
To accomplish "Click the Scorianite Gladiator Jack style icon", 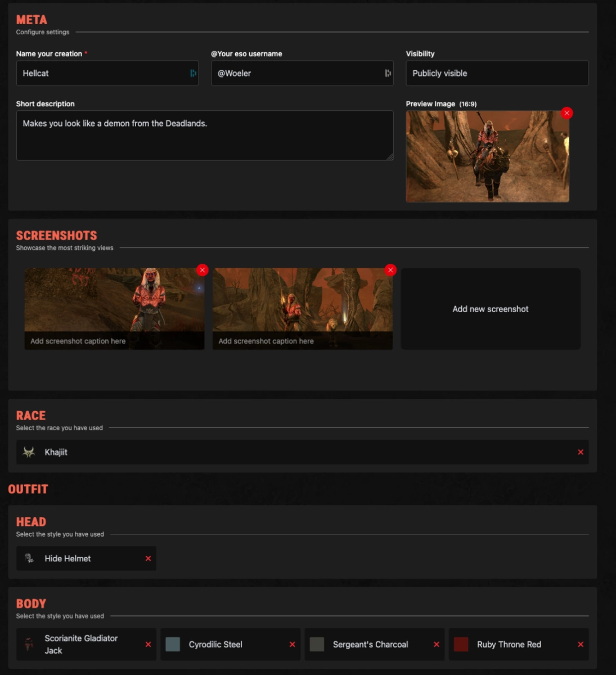I will point(27,644).
